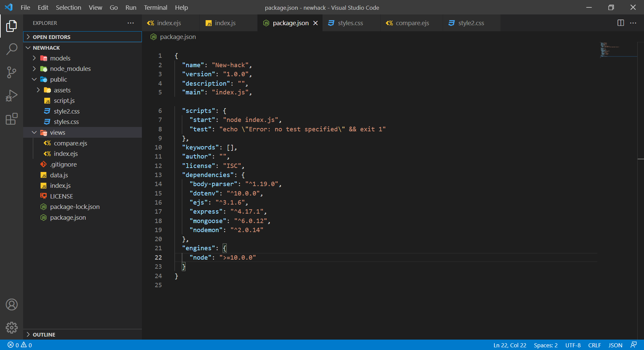
Task: Click the Split Editor Right icon
Action: (621, 23)
